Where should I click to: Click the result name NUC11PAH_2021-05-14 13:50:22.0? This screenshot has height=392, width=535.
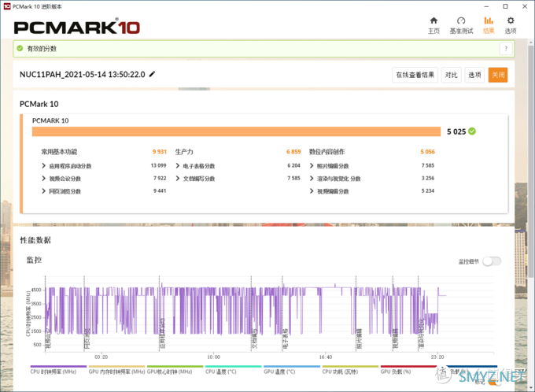coord(83,74)
